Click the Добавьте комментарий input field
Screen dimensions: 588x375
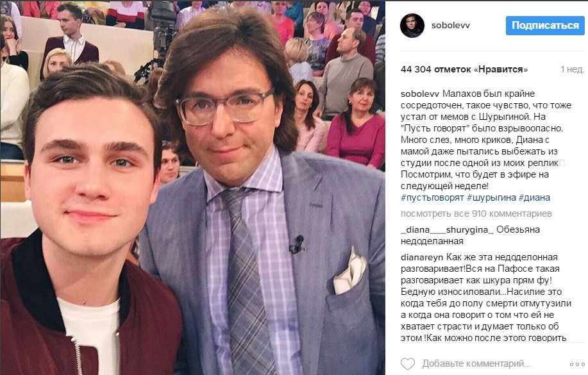click(476, 363)
